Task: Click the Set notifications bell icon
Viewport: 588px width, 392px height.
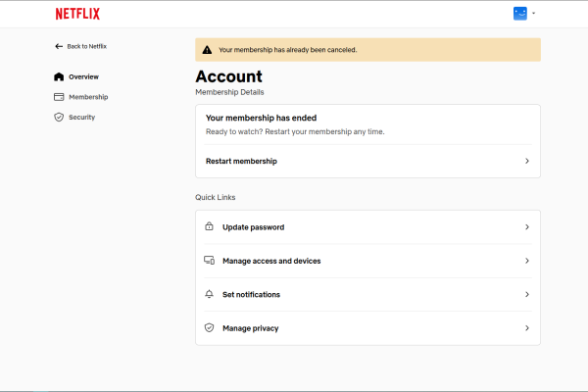Action: pyautogui.click(x=210, y=294)
